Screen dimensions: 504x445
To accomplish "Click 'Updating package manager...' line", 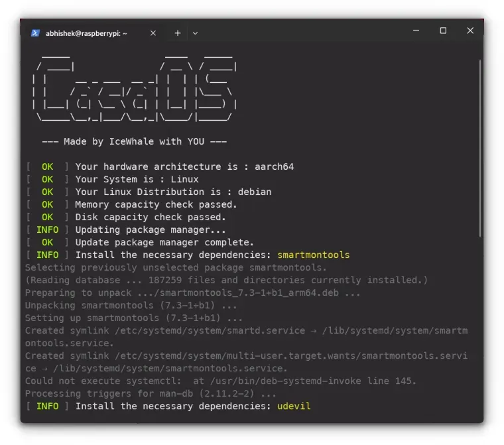I will (151, 229).
